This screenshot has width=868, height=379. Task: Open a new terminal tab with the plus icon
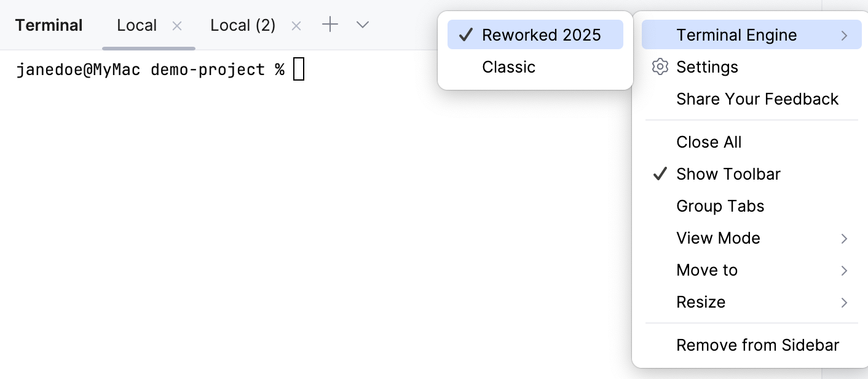tap(330, 25)
